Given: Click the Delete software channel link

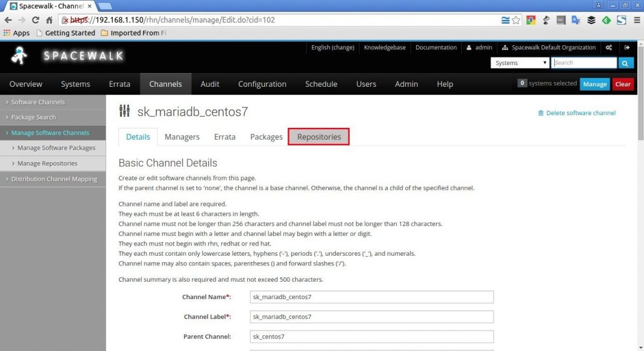Looking at the screenshot, I should (x=579, y=113).
